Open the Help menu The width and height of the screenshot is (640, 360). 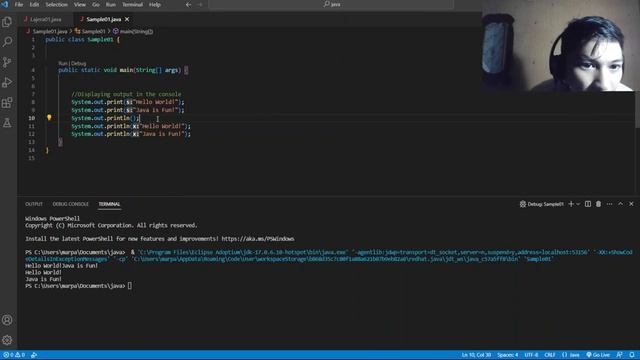155,4
